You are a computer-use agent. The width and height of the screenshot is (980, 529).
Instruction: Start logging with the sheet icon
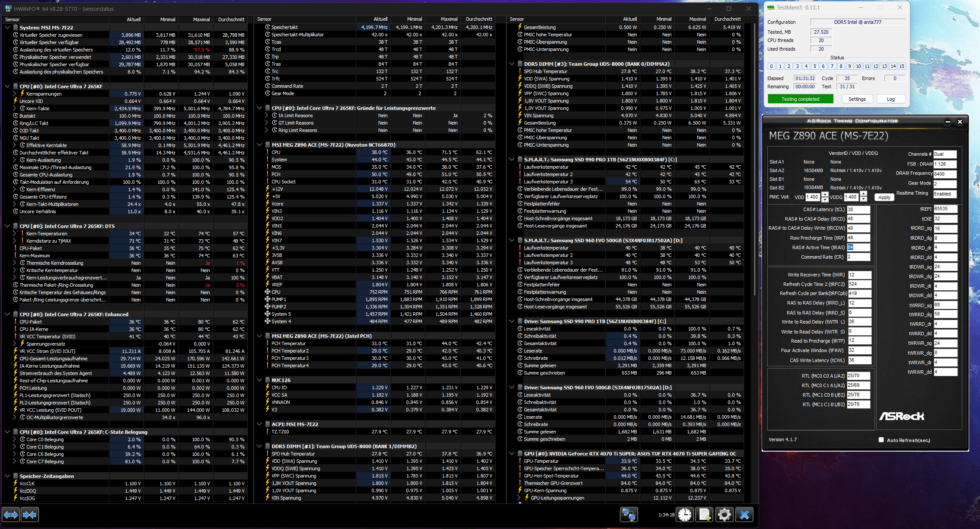(x=705, y=515)
